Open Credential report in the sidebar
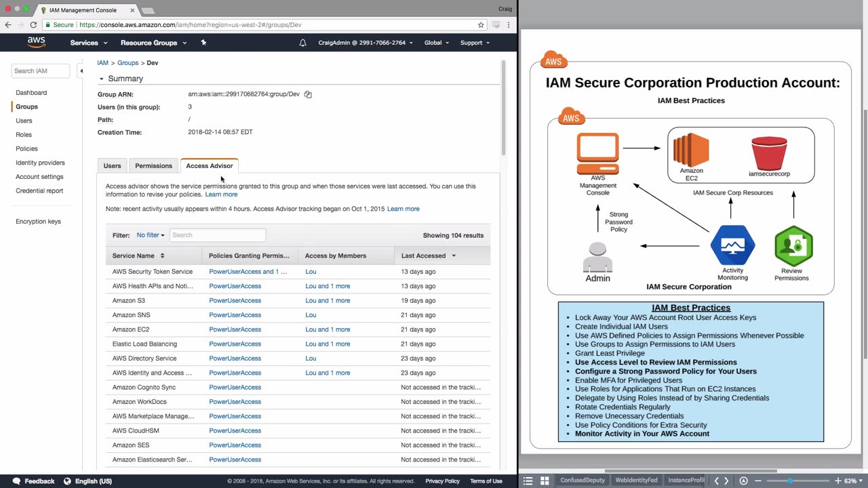 pyautogui.click(x=39, y=191)
